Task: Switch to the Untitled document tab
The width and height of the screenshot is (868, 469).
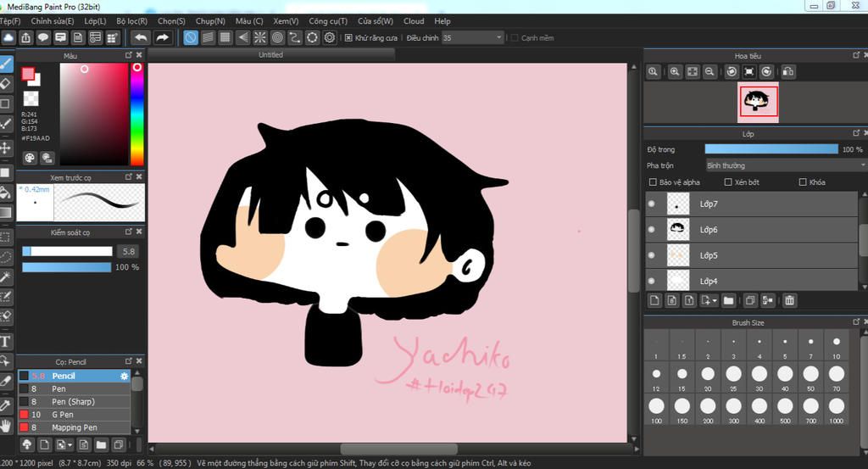Action: (270, 55)
